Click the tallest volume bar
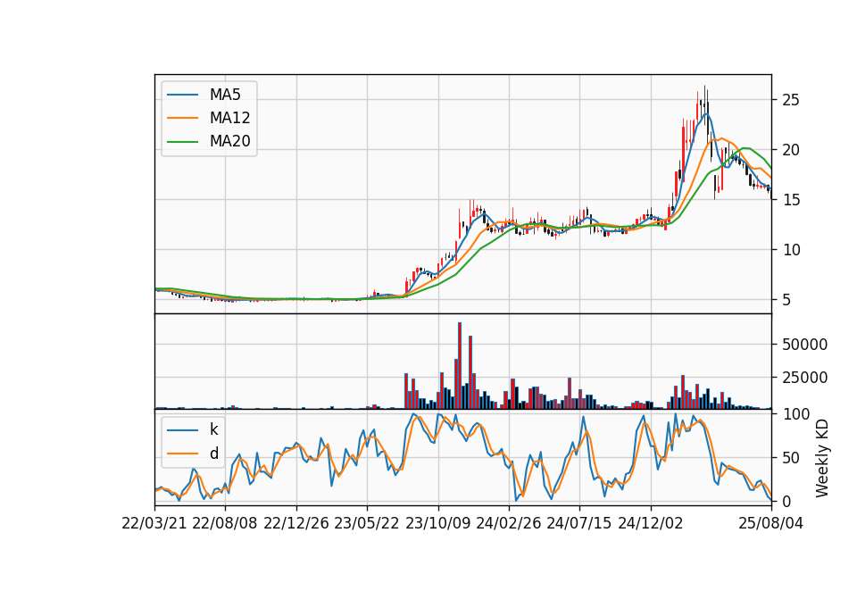 click(460, 366)
